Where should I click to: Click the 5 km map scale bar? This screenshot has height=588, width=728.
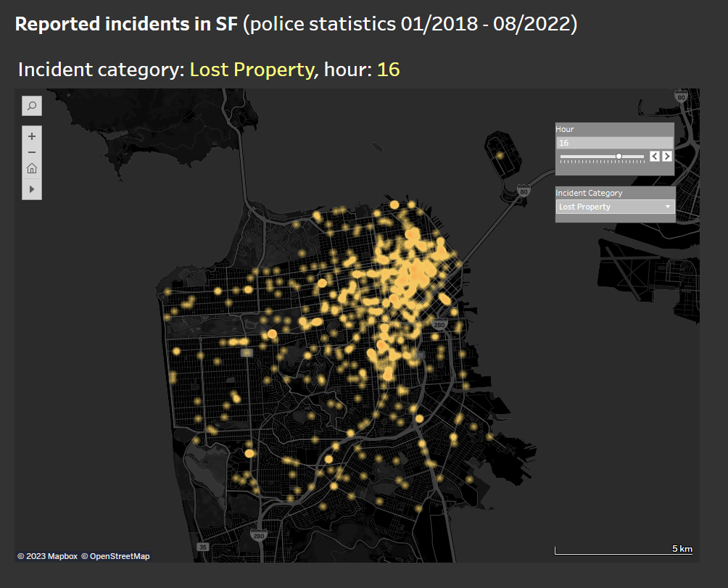pyautogui.click(x=623, y=552)
